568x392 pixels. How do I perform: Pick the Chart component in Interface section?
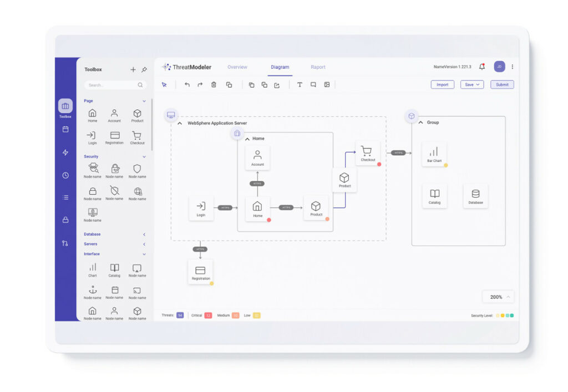(x=93, y=270)
